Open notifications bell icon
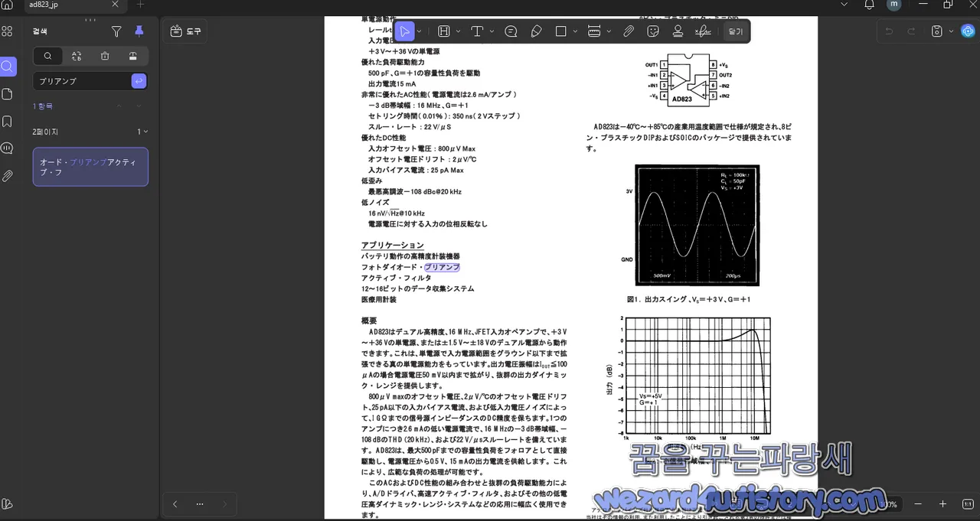The image size is (980, 521). tap(869, 5)
